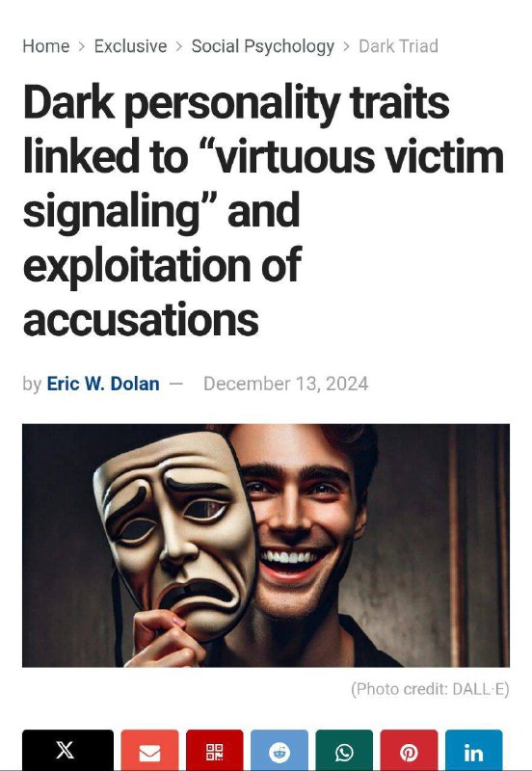
Task: Click chevron after Social Psychology breadcrumb
Action: tap(347, 46)
